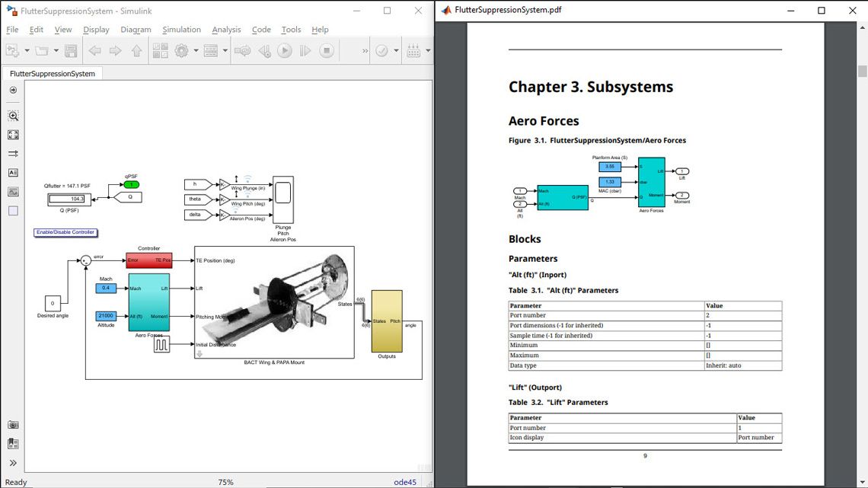
Task: Click the Fit to View sidebar icon
Action: pyautogui.click(x=13, y=135)
